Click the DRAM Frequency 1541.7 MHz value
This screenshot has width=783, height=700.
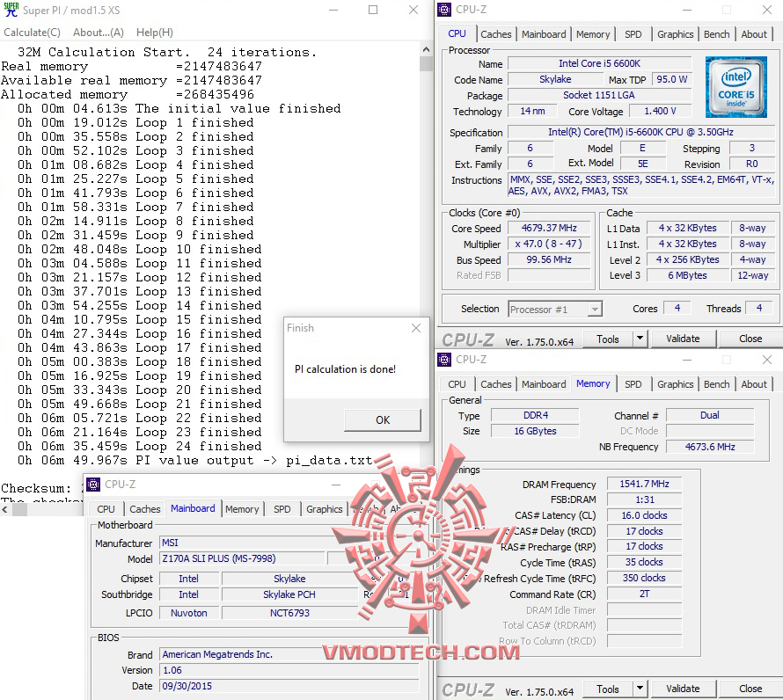coord(644,484)
